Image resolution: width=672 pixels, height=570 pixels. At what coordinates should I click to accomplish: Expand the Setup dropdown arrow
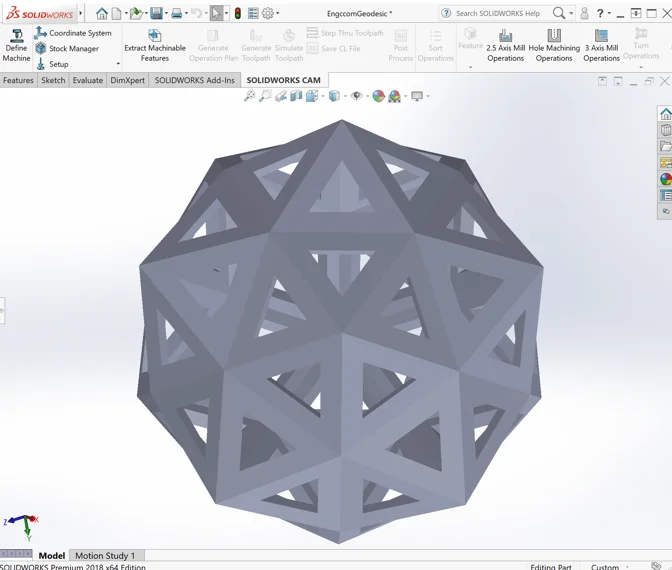click(118, 64)
